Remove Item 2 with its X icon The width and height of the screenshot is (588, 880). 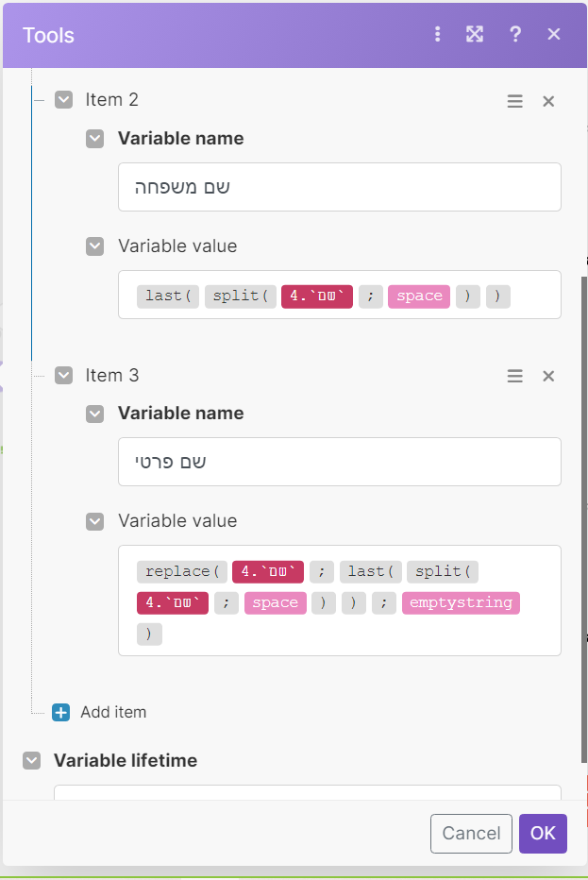(548, 101)
